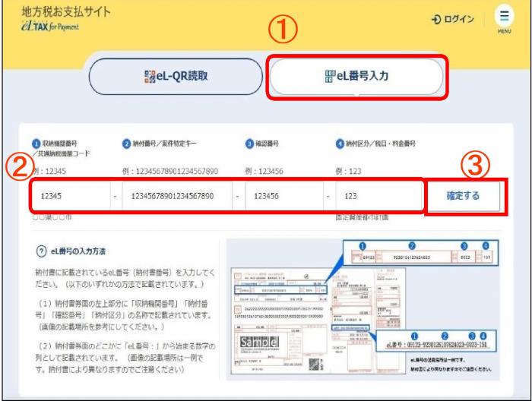Click the 納付区分 field containing 123
The image size is (532, 401).
click(376, 195)
